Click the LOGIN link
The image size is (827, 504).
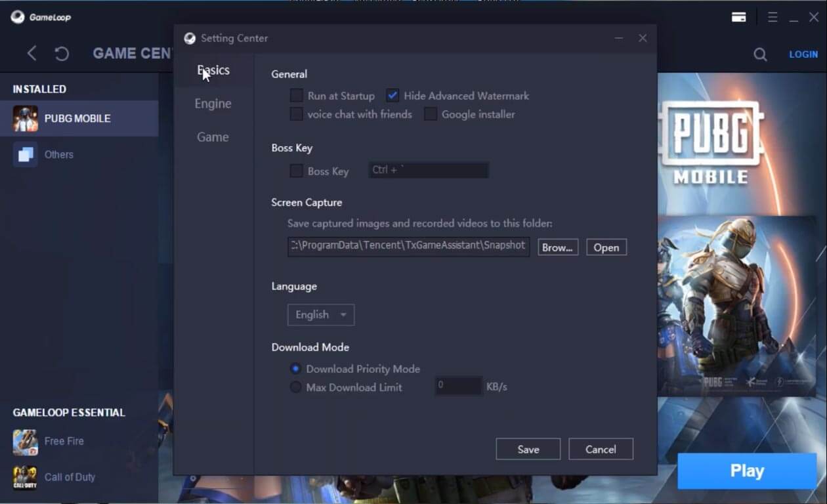[803, 54]
